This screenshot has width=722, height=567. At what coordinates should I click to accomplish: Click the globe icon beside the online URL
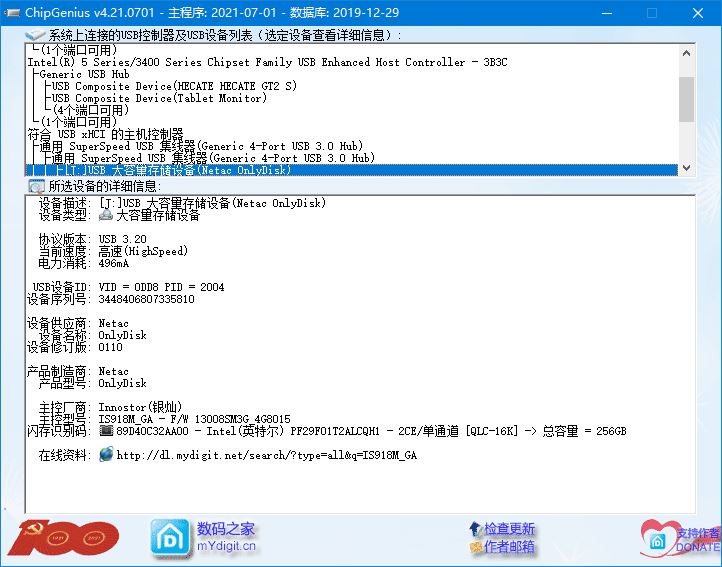107,455
